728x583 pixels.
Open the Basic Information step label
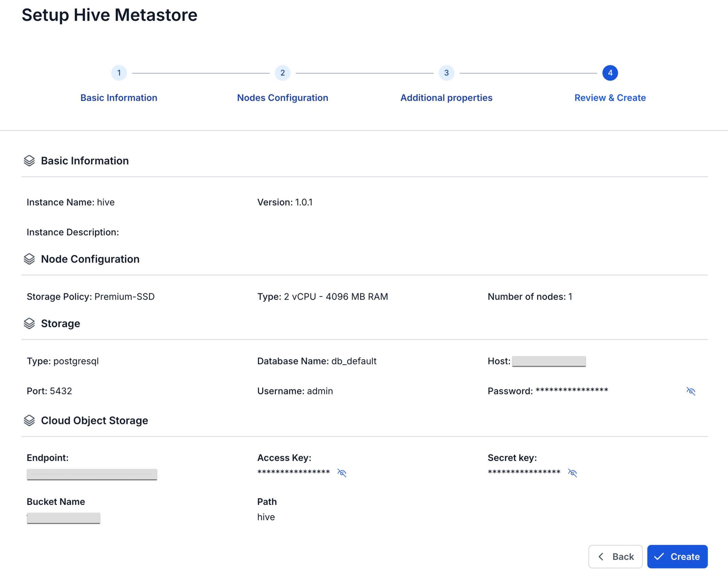tap(119, 98)
